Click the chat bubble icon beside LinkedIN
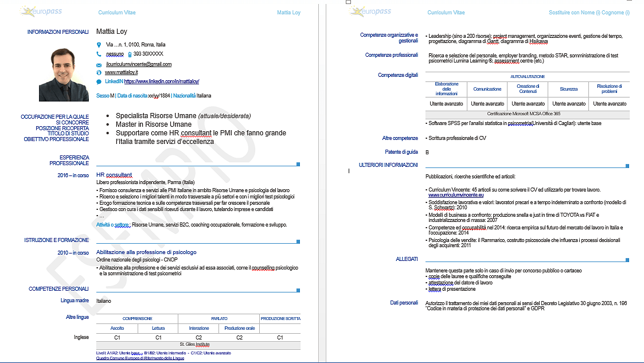The width and height of the screenshot is (644, 363). click(x=99, y=82)
